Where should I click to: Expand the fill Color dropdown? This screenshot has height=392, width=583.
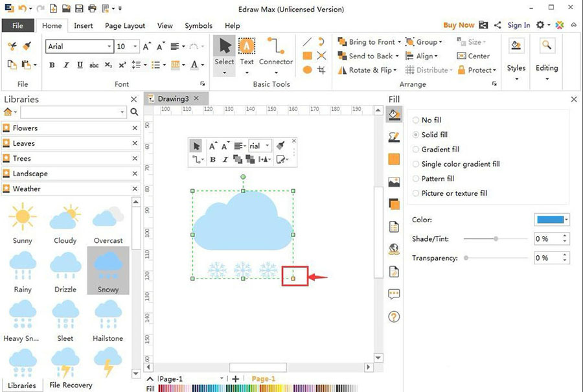[567, 220]
